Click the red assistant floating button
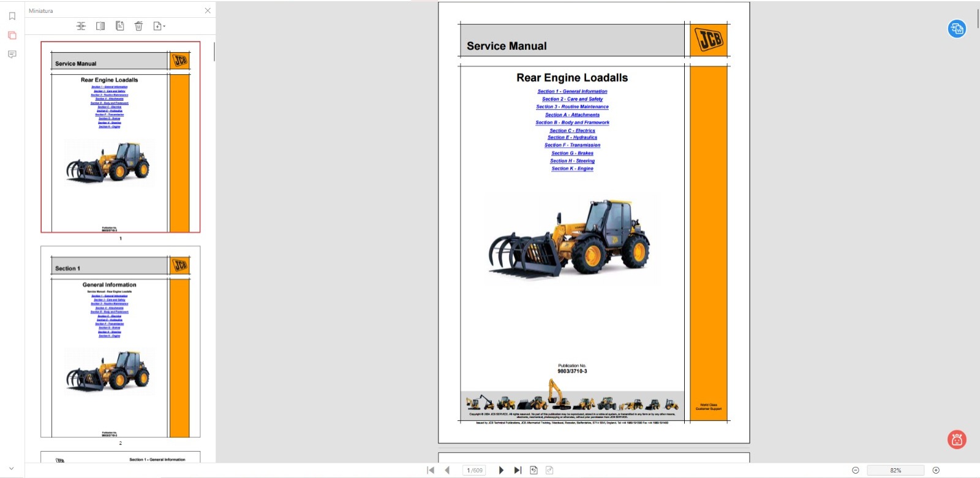Screen dimensions: 980x478 (957, 439)
